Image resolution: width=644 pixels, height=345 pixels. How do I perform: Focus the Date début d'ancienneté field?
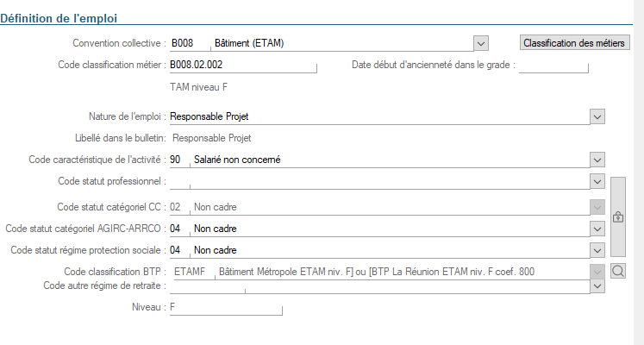coord(553,65)
